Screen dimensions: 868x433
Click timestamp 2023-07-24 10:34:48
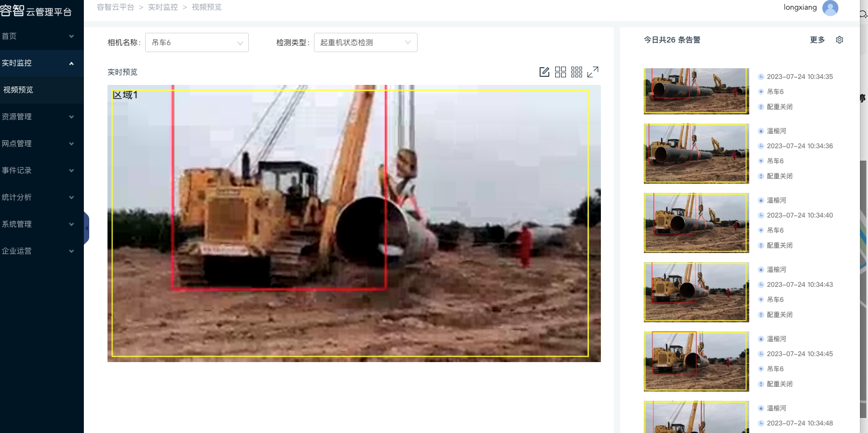point(800,423)
